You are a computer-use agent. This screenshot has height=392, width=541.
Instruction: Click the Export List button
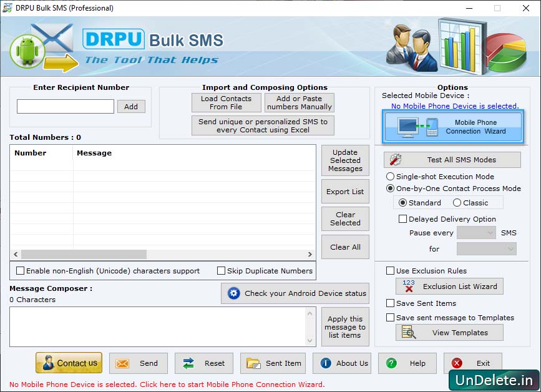345,192
